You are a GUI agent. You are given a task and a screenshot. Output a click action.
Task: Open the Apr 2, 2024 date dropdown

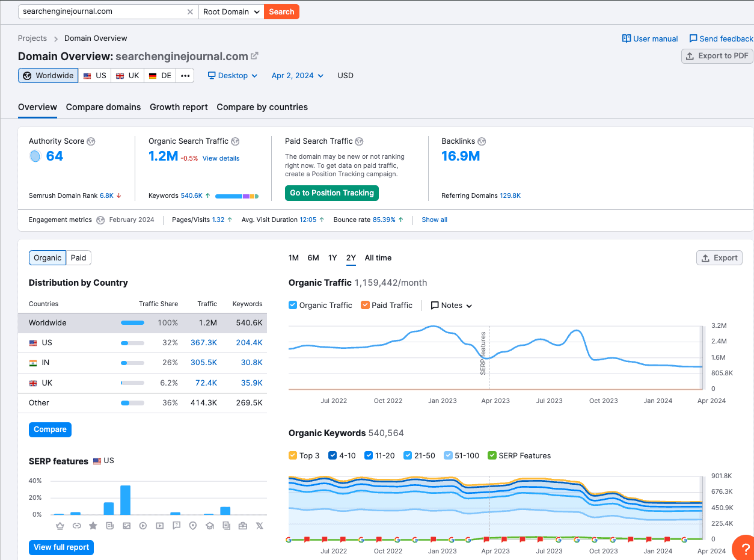coord(298,76)
